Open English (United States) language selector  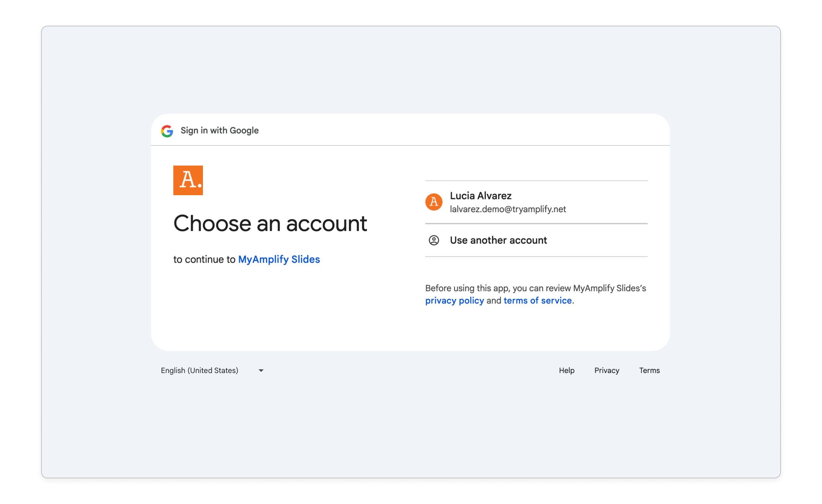199,370
